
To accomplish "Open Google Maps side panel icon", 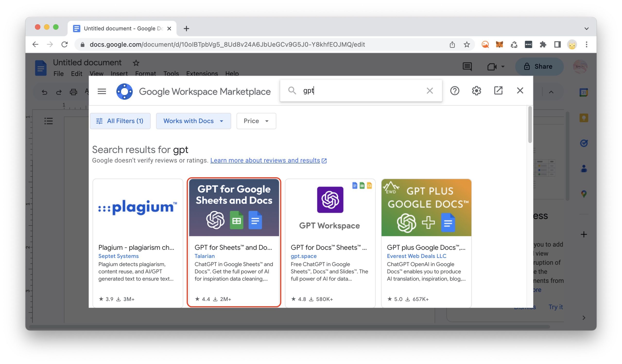I will tap(584, 194).
